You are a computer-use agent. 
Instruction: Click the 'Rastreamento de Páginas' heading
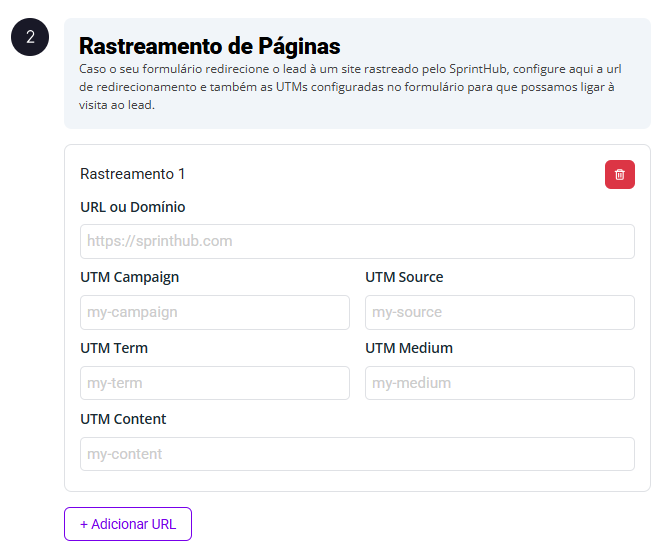(209, 46)
